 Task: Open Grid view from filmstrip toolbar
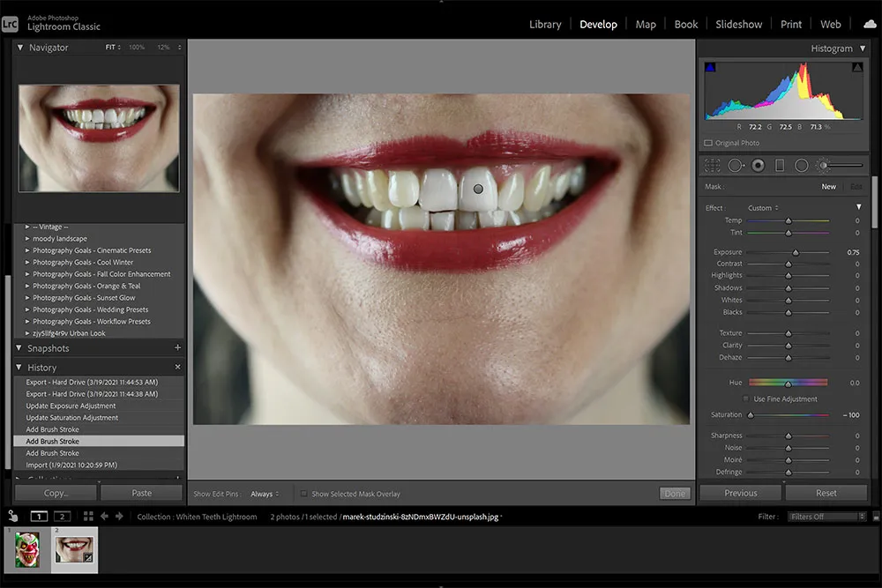[88, 517]
